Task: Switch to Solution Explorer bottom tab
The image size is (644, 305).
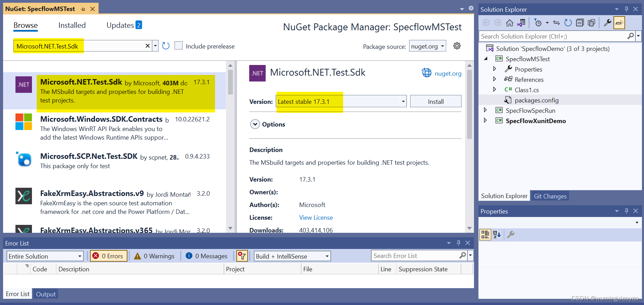Action: (x=504, y=196)
